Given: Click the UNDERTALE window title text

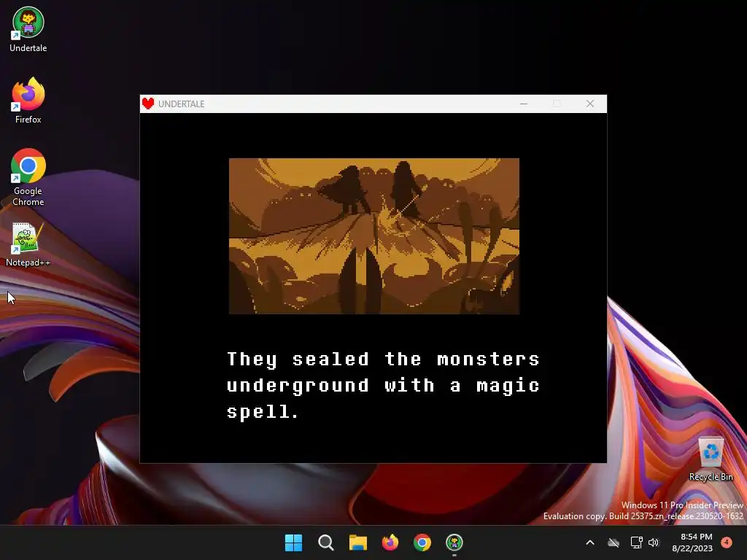Looking at the screenshot, I should [x=181, y=104].
